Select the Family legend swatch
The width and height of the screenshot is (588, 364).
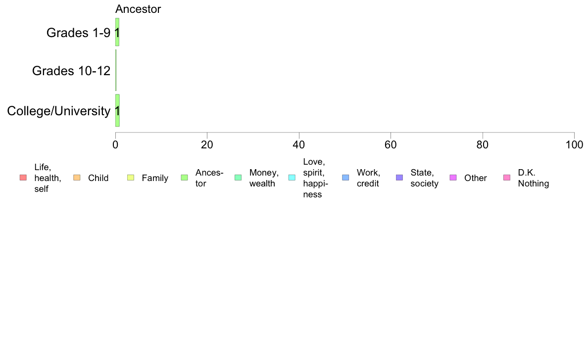pos(131,178)
